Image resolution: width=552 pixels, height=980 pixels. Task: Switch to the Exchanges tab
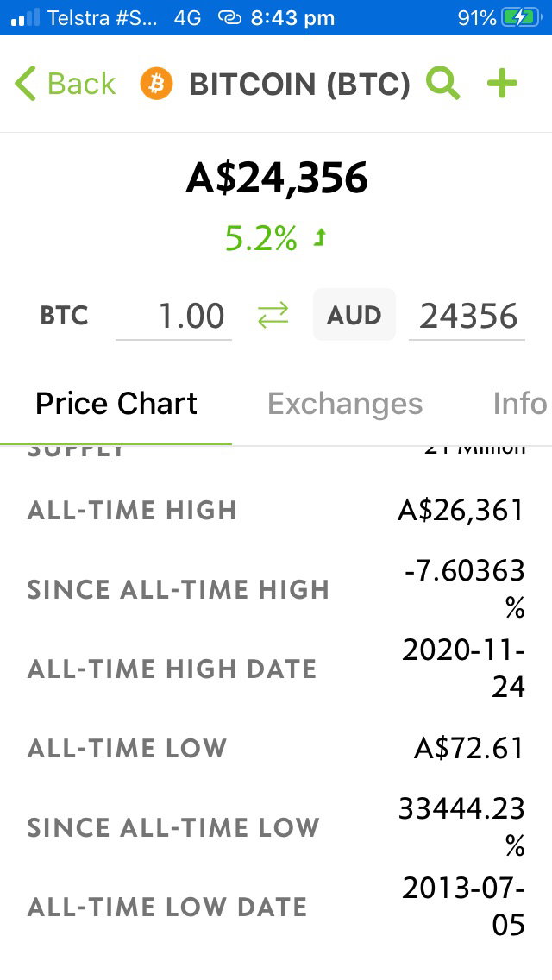345,404
